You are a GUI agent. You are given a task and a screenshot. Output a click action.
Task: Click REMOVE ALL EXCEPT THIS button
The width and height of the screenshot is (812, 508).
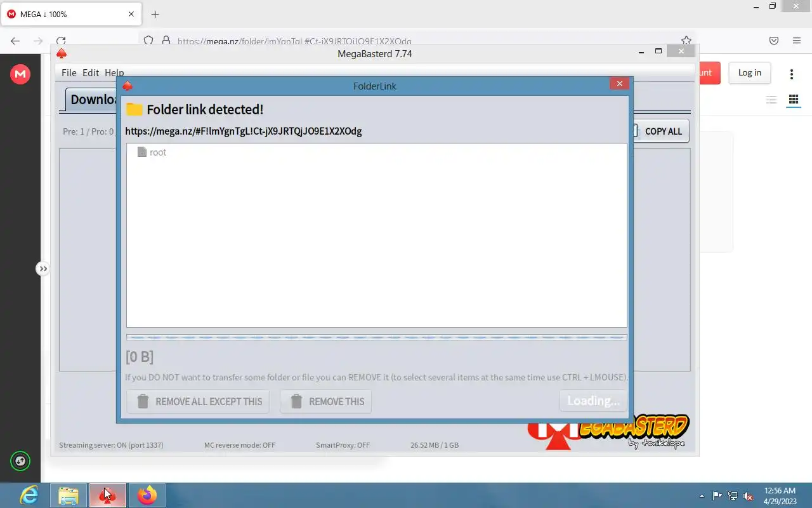(x=198, y=401)
